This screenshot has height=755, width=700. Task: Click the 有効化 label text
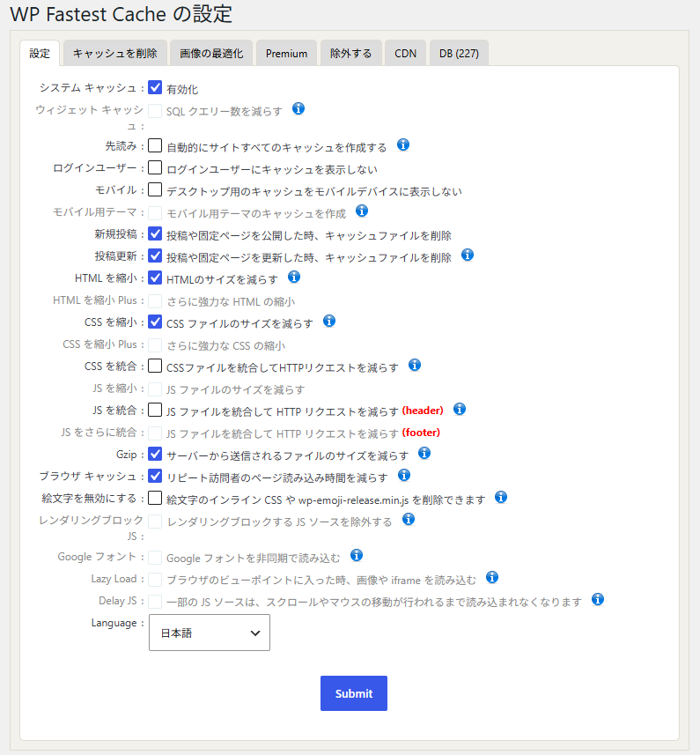pyautogui.click(x=182, y=89)
